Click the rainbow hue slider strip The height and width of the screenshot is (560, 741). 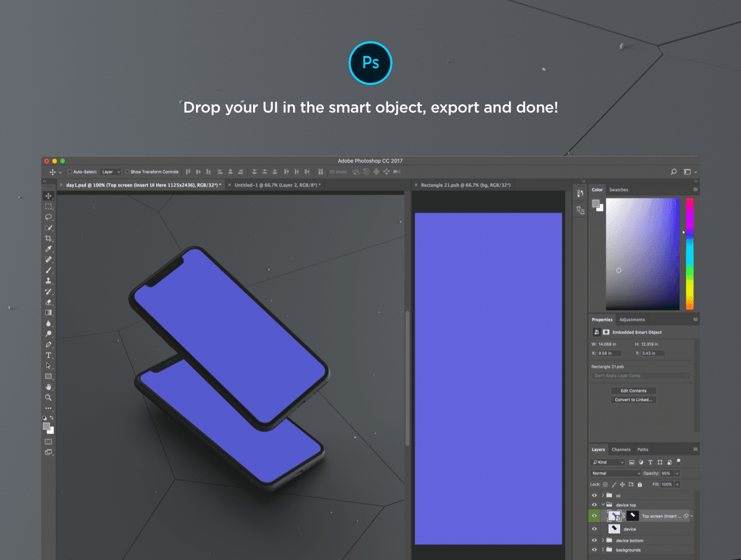[689, 254]
